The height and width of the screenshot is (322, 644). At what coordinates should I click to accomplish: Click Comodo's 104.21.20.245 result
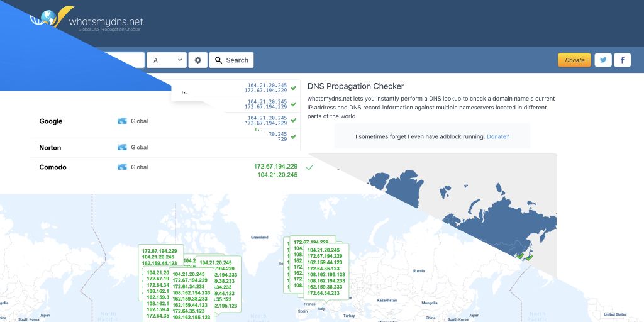(x=277, y=175)
